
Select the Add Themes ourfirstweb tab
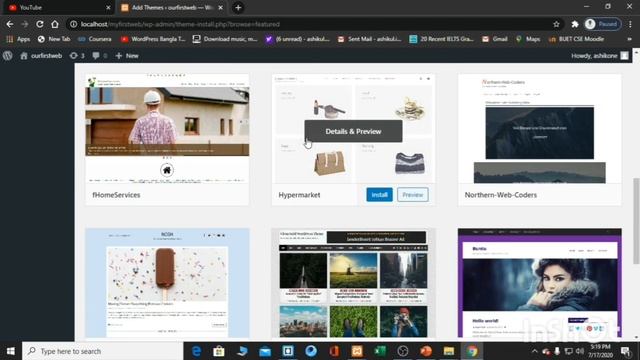(171, 7)
